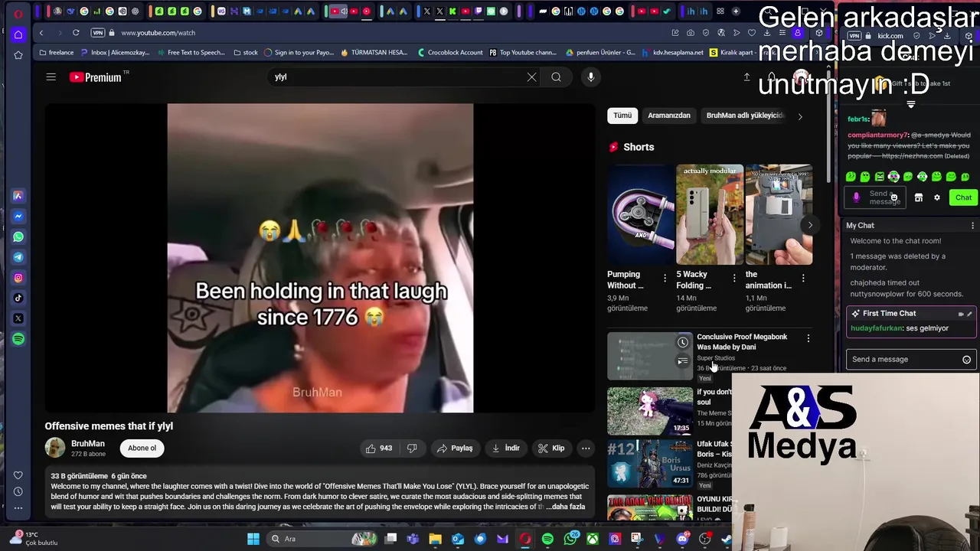Open Kick chat settings gear
This screenshot has width=980, height=551.
click(936, 197)
